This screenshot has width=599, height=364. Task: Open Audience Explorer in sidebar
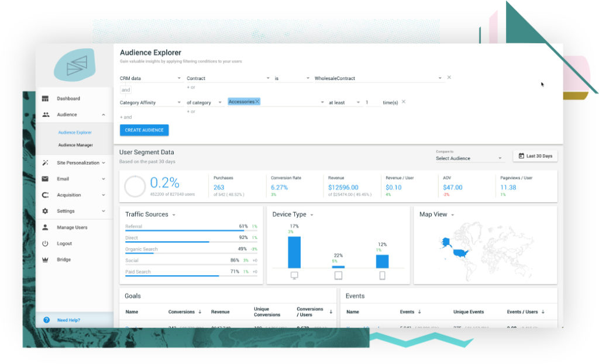[75, 133]
